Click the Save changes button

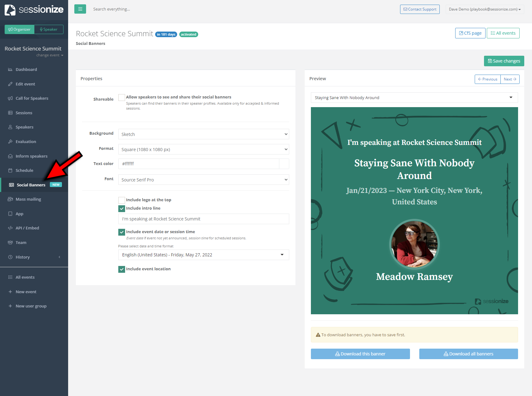tap(504, 61)
